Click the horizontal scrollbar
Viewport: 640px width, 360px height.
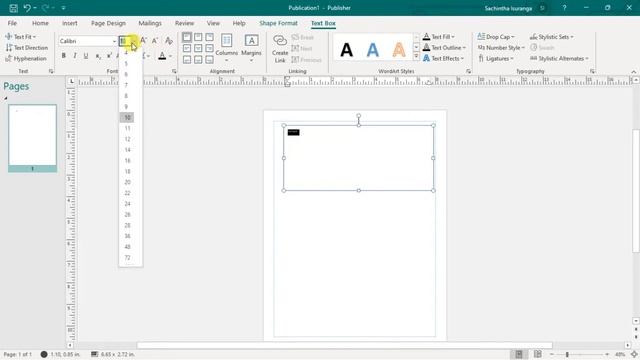point(344,345)
